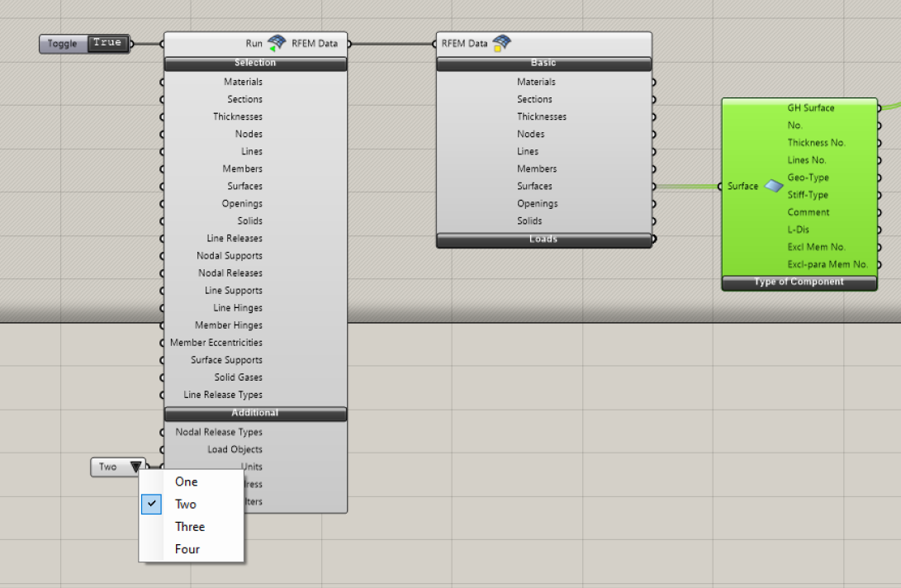This screenshot has height=588, width=901.
Task: Click the Lines output under Basic
Action: tap(528, 152)
